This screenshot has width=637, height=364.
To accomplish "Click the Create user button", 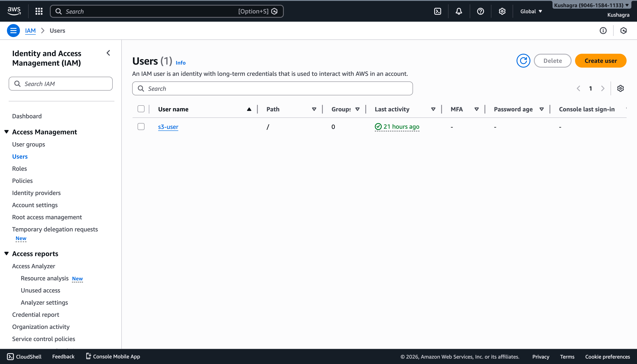I will (601, 61).
